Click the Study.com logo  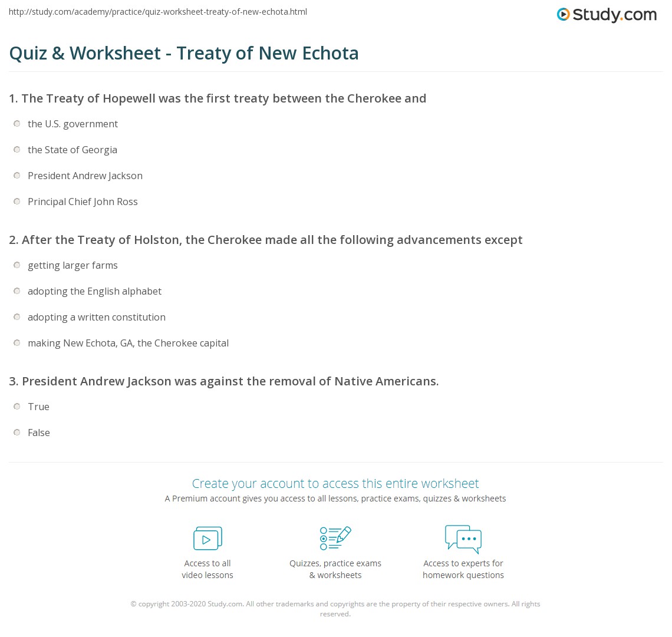click(x=607, y=15)
